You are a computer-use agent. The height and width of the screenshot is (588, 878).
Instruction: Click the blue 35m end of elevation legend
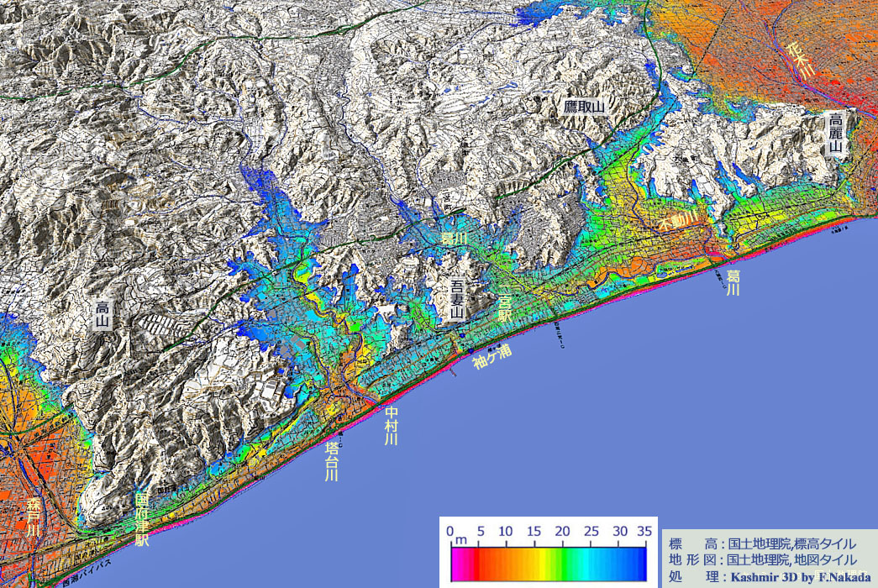coord(641,559)
